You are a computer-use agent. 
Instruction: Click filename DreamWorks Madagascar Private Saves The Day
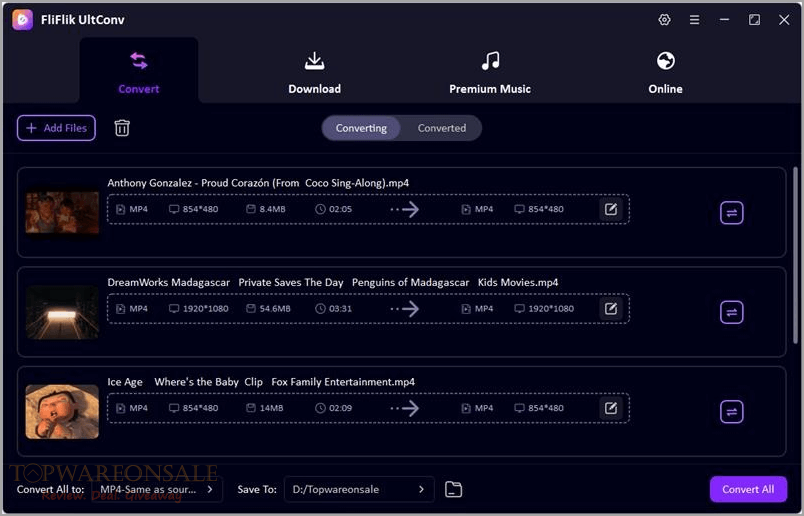coord(333,283)
